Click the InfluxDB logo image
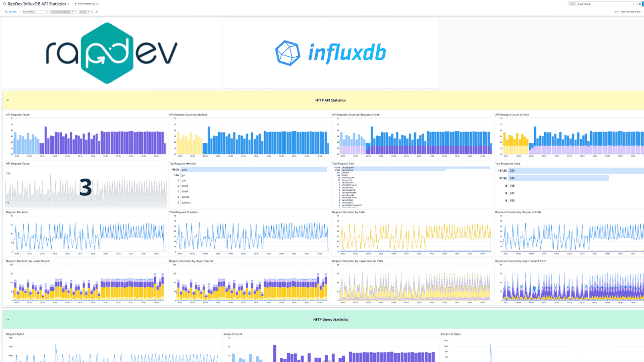The width and height of the screenshot is (644, 362). coord(330,53)
